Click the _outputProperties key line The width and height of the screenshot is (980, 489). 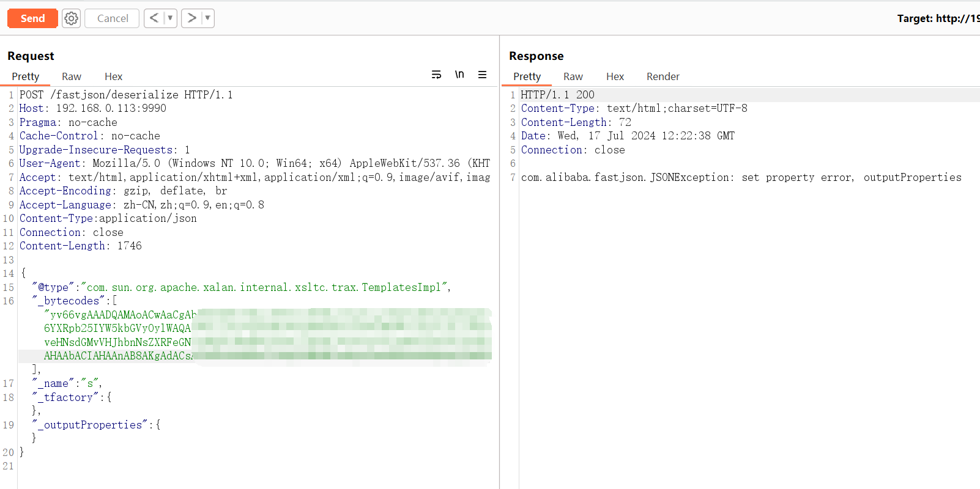(96, 425)
